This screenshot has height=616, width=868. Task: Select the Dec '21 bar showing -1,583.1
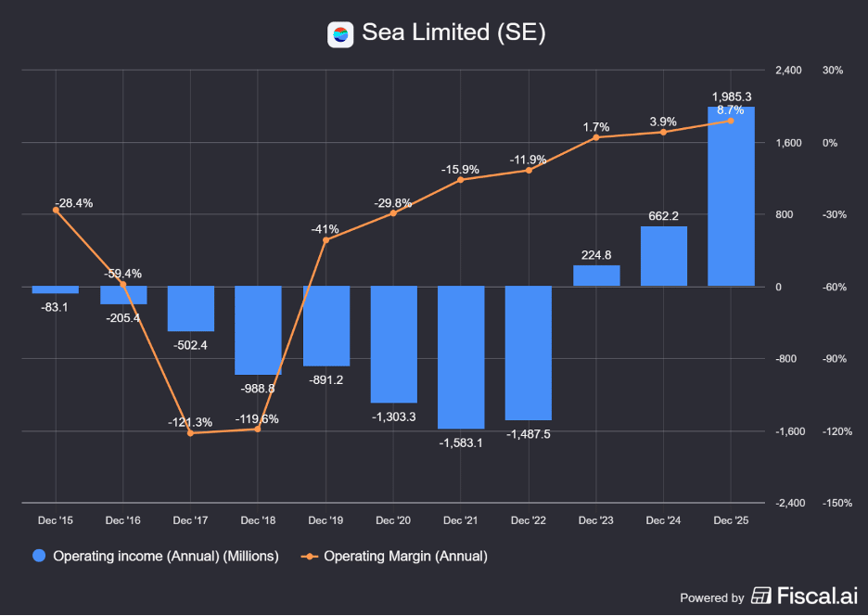pyautogui.click(x=461, y=357)
